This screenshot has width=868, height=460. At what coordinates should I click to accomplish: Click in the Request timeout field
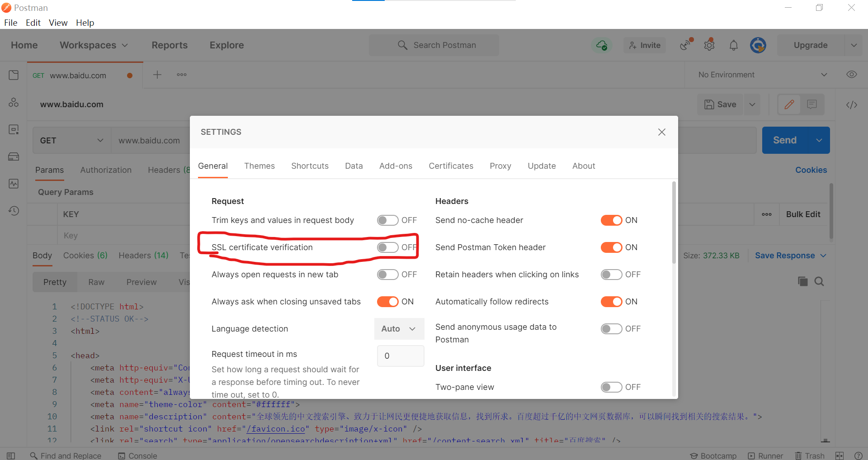[400, 356]
